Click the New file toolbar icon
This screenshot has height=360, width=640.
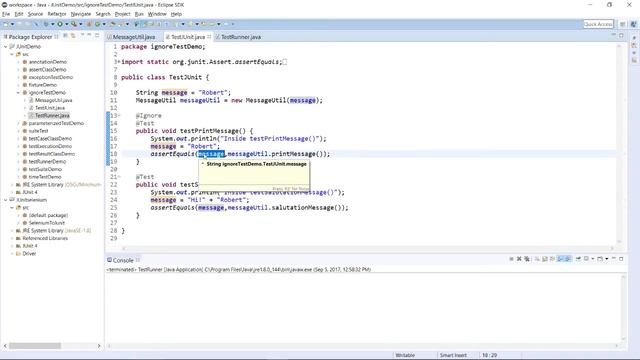(x=6, y=24)
